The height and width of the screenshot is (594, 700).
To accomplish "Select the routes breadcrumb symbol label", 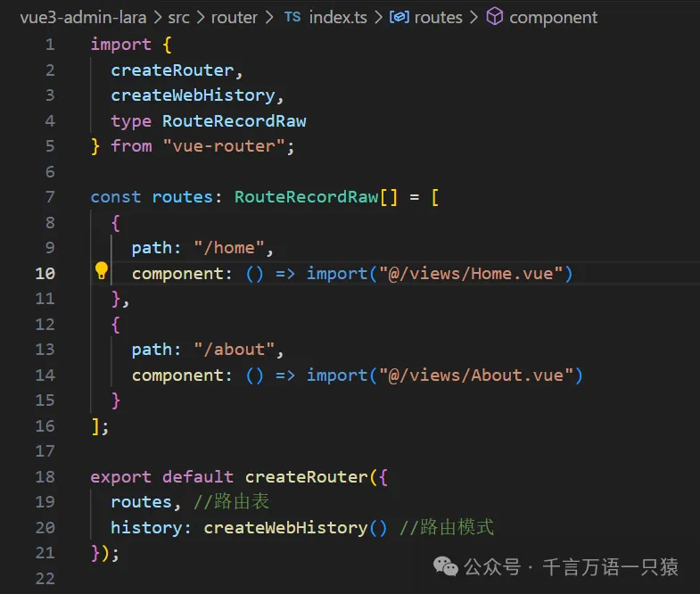I will point(439,18).
